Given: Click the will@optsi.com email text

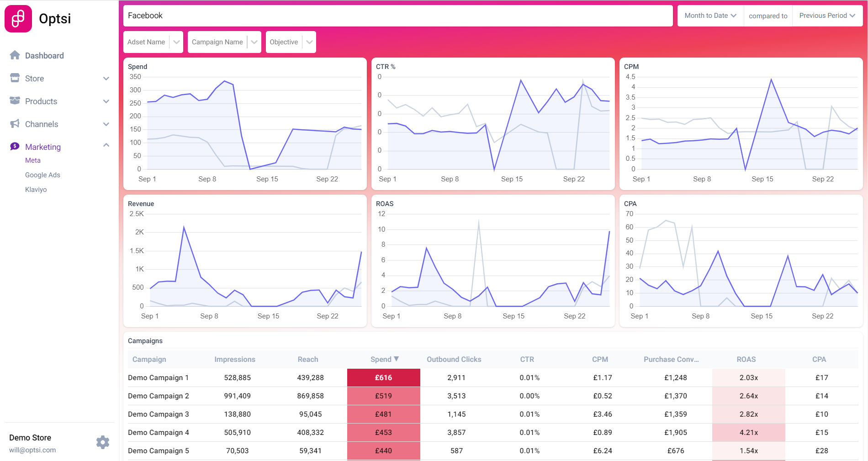Looking at the screenshot, I should [x=32, y=450].
